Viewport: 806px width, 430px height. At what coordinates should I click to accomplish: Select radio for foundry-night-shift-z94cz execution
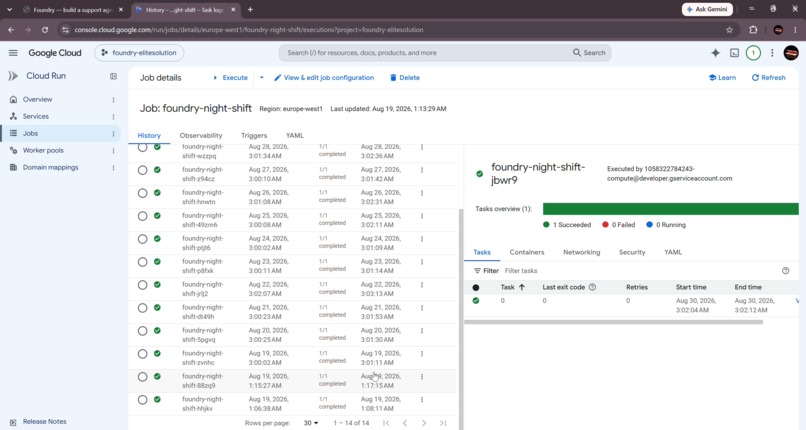142,170
